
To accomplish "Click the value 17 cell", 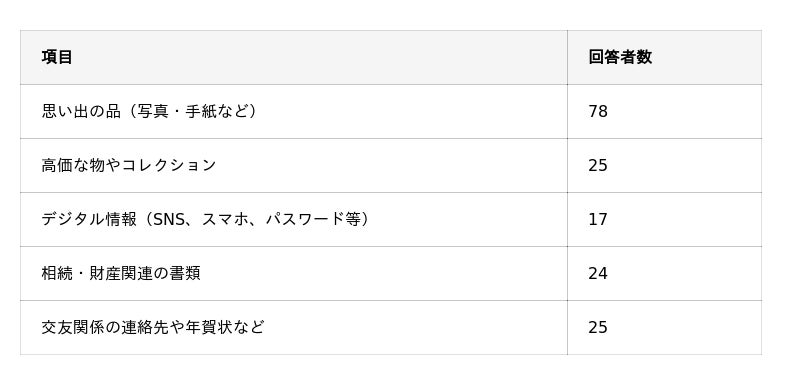I will [664, 219].
